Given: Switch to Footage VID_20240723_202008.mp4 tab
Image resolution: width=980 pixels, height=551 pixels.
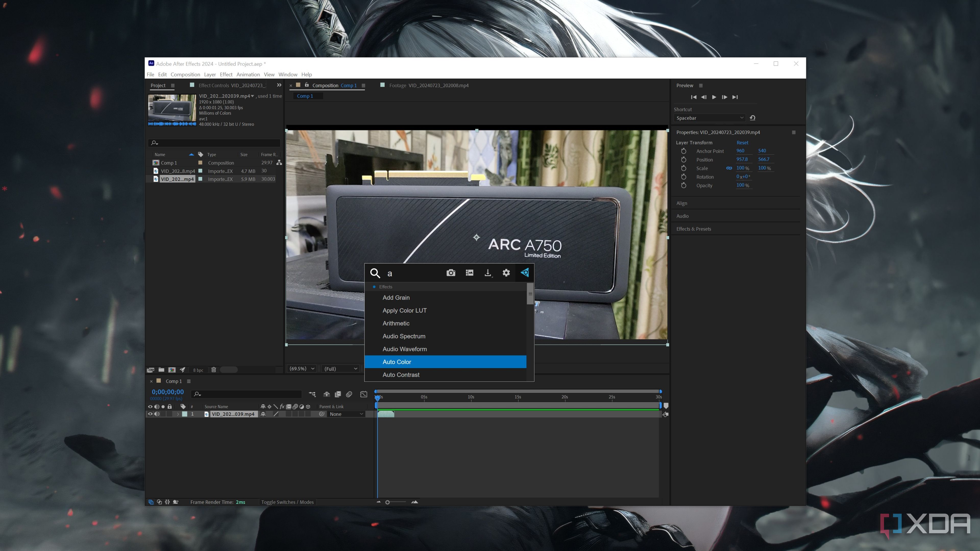Looking at the screenshot, I should (429, 85).
